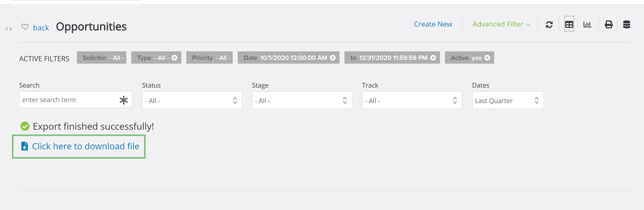Screen dimensions: 644x210
Task: Remove the Active yes filter
Action: [x=487, y=58]
